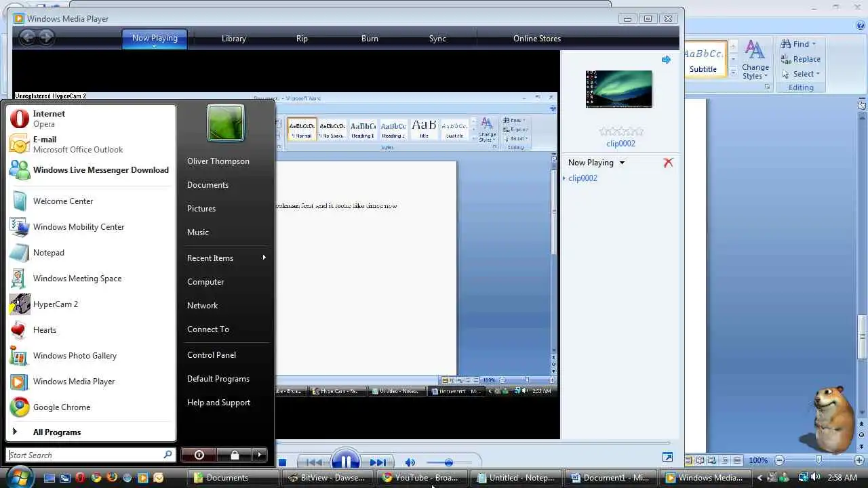Show hidden system tray icons arrow
The height and width of the screenshot is (488, 868).
click(x=759, y=478)
